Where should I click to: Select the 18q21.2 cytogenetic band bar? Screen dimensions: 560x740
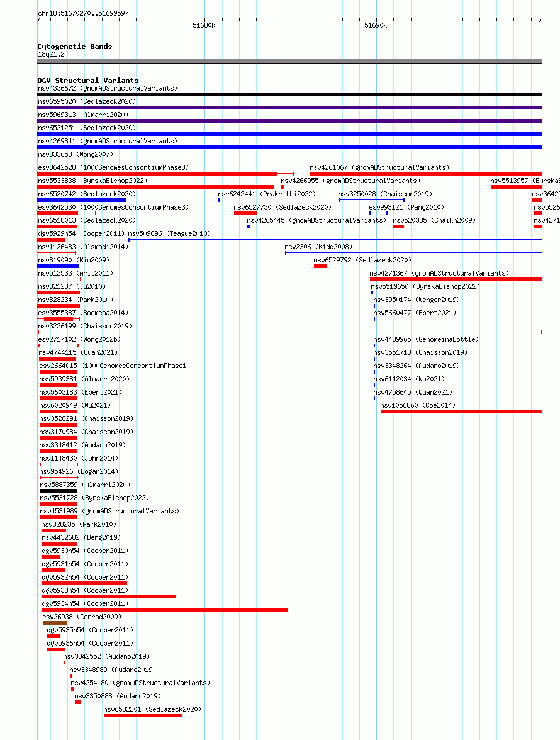(x=289, y=61)
